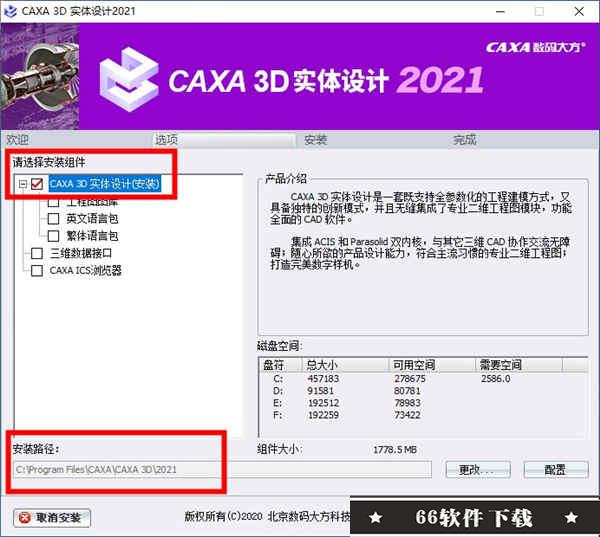Click the engine thumbnail image in banner
This screenshot has width=600, height=537.
pyautogui.click(x=40, y=76)
